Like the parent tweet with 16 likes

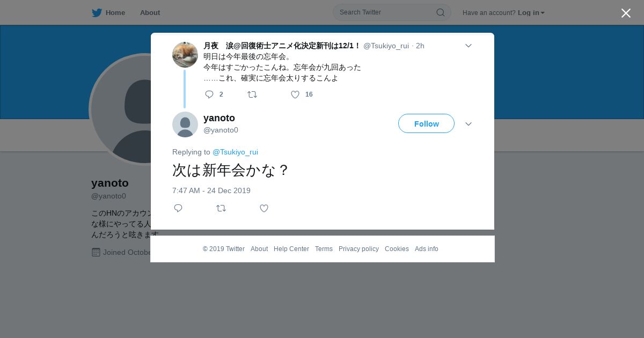pos(295,94)
